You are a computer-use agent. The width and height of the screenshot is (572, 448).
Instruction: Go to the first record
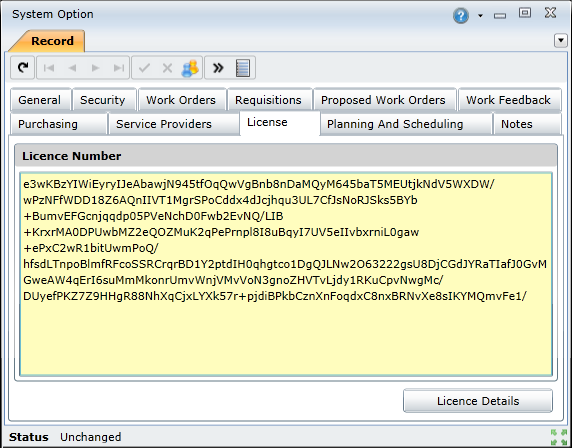pos(49,68)
